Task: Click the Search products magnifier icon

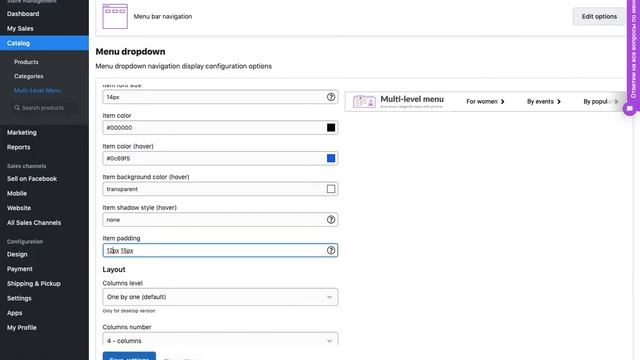Action: pos(17,108)
